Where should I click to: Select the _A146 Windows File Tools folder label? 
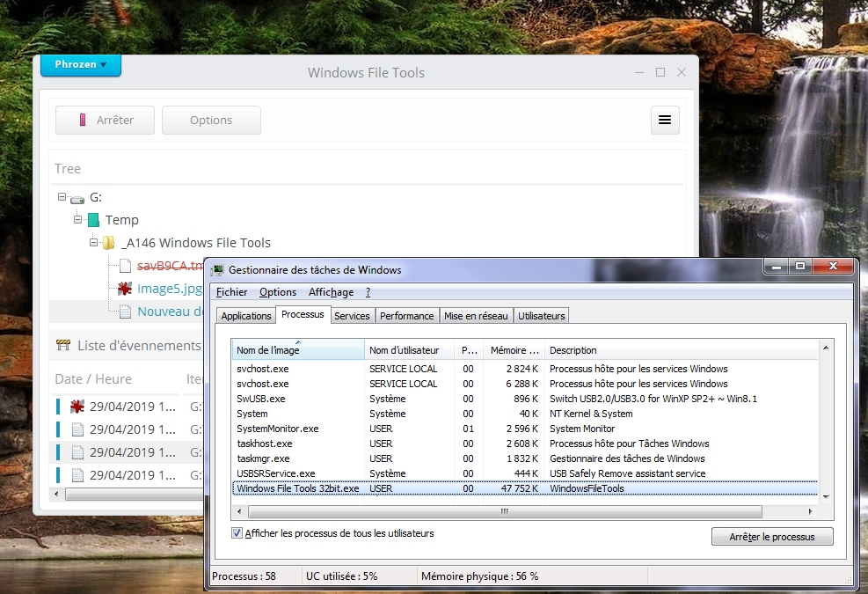coord(196,243)
